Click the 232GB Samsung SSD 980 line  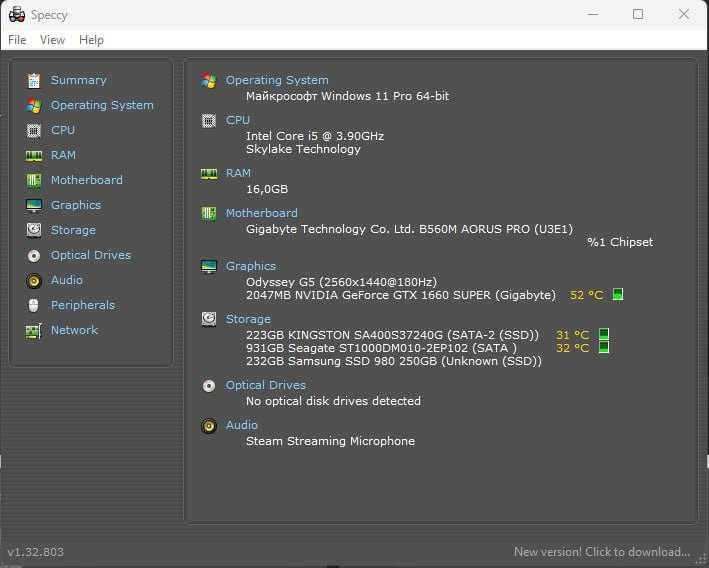pyautogui.click(x=394, y=361)
